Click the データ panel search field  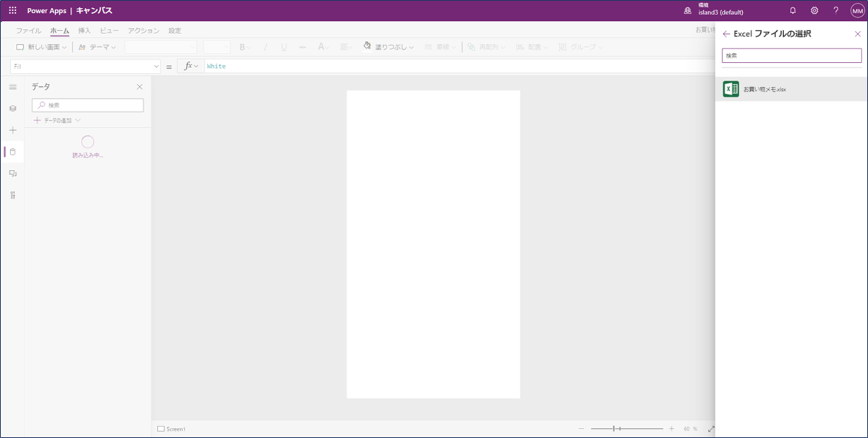tap(88, 105)
